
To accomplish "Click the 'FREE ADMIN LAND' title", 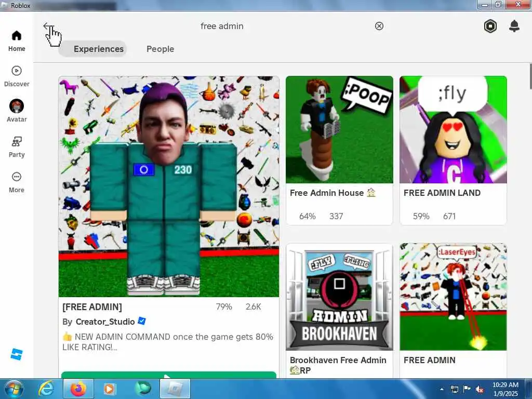I will coord(442,193).
